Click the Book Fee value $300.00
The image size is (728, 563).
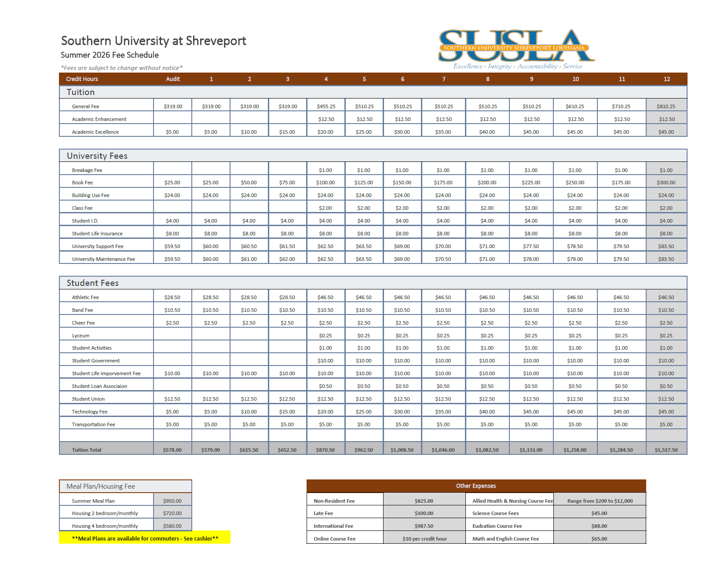666,183
